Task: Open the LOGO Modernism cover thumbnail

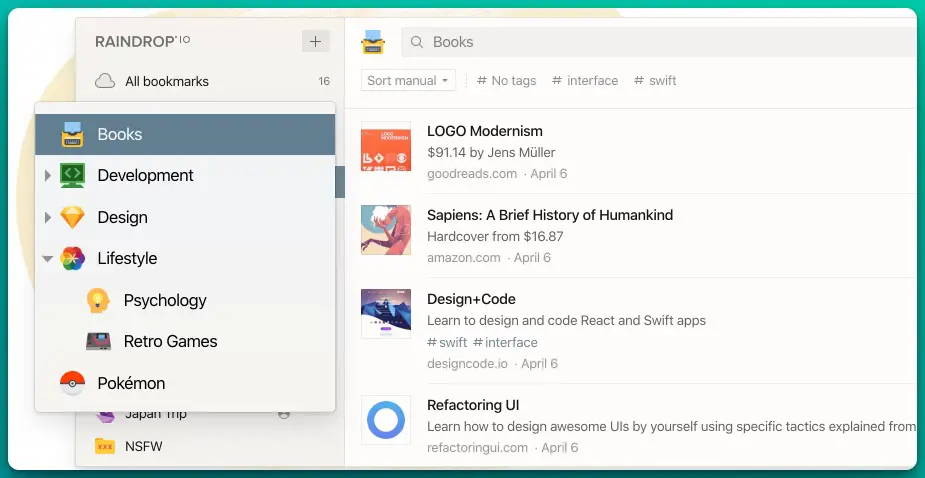Action: click(x=386, y=146)
